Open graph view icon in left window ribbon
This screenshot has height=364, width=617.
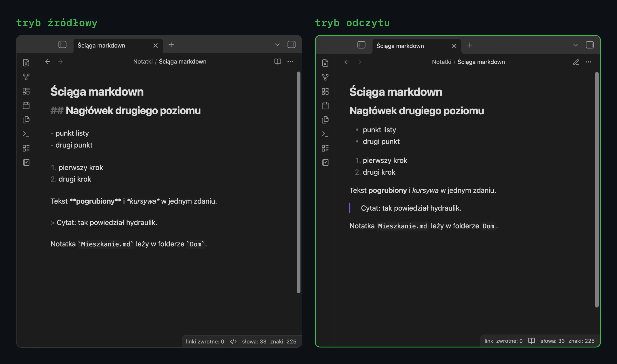pyautogui.click(x=26, y=77)
